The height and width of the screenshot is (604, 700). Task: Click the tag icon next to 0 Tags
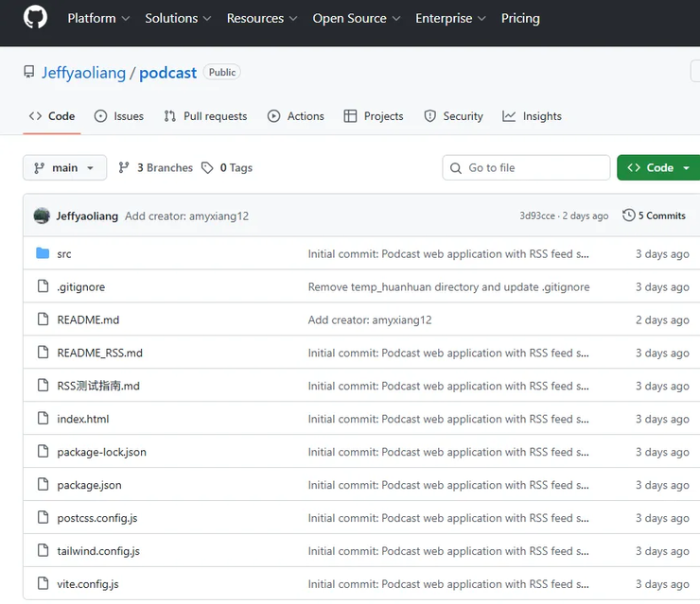pyautogui.click(x=208, y=167)
